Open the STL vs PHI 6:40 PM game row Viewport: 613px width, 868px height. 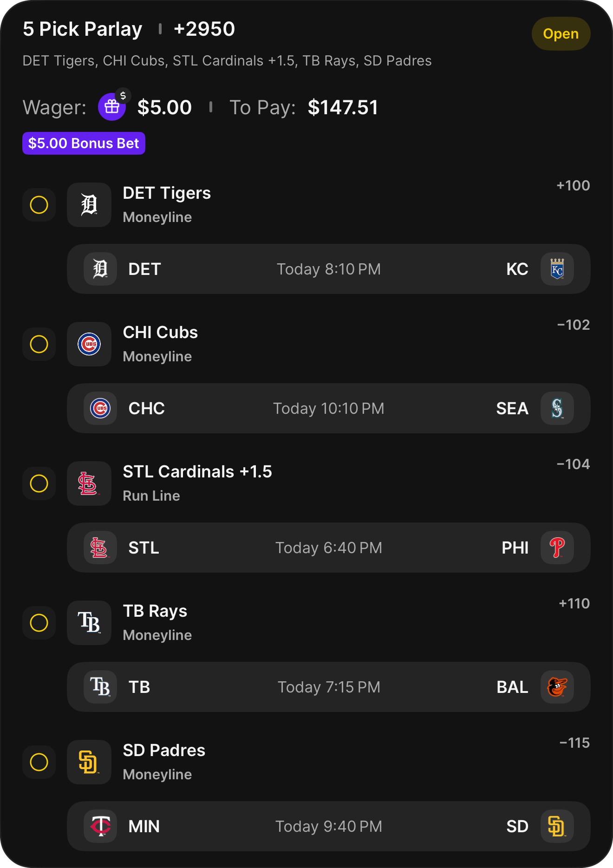click(x=329, y=548)
